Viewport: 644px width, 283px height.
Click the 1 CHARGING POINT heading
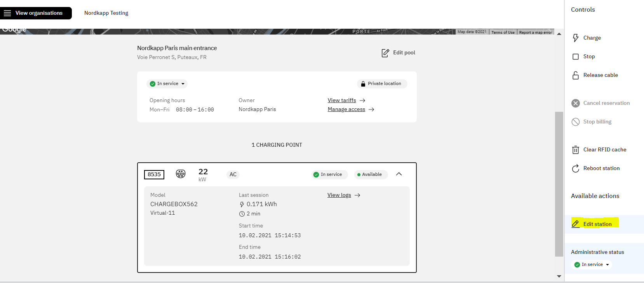277,145
